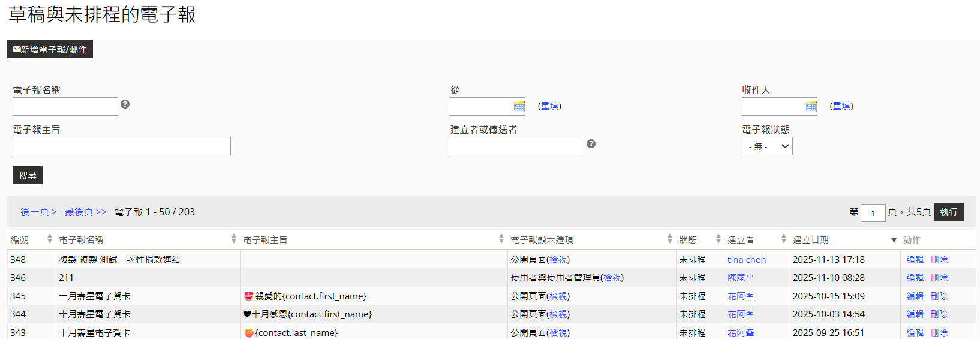Click the help icon beside 建立者或傳送者 field
Viewport: 980px width, 339px height.
pyautogui.click(x=591, y=144)
